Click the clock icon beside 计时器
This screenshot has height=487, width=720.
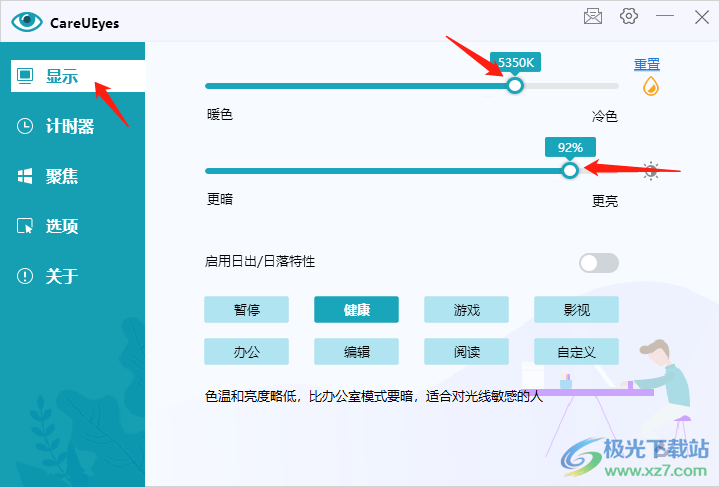click(25, 126)
